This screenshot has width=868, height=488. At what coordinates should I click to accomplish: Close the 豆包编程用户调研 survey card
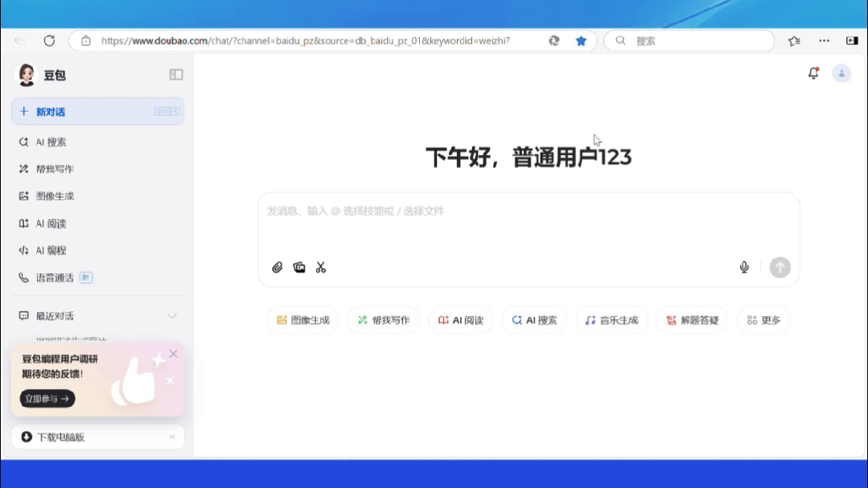(x=173, y=354)
